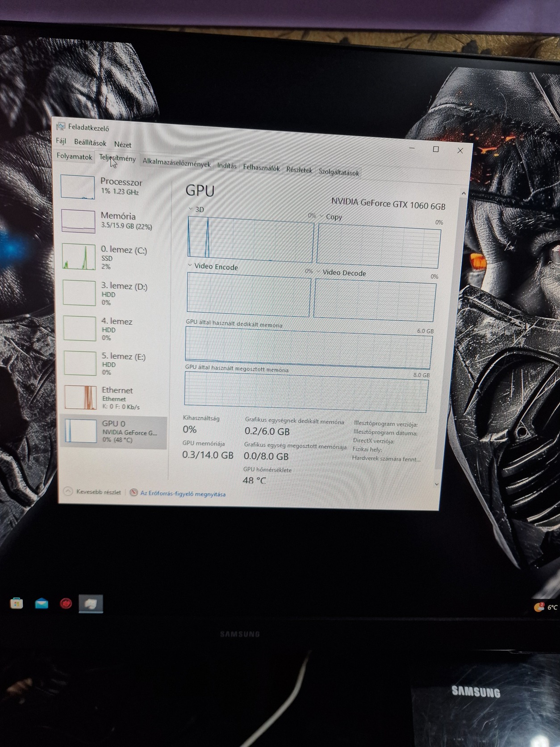Click the Kevesebb részlet collapse arrow icon
The image size is (560, 747).
point(68,491)
